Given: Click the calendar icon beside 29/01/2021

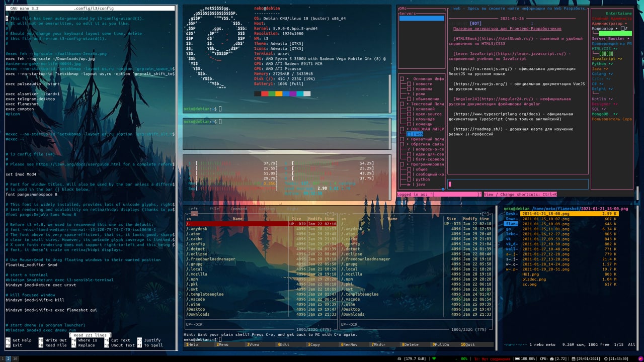Looking at the screenshot, I should [573, 358].
